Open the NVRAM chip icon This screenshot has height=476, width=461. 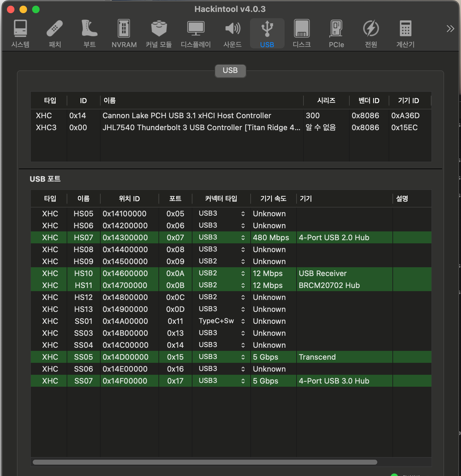(124, 33)
